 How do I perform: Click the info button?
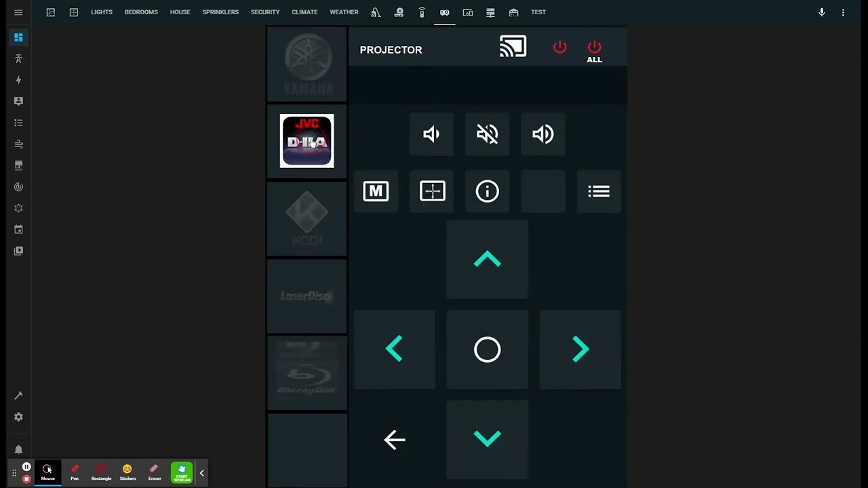(488, 191)
